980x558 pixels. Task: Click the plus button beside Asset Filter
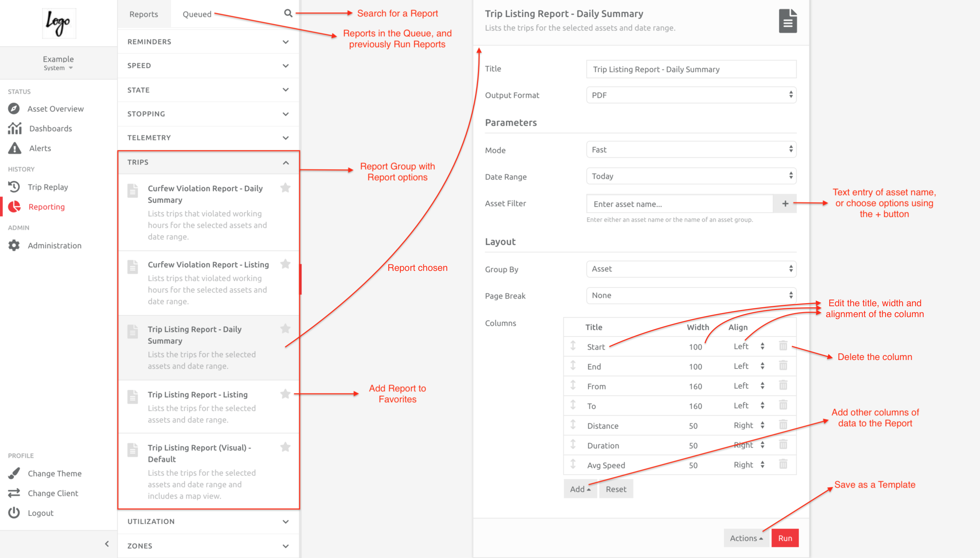(785, 203)
